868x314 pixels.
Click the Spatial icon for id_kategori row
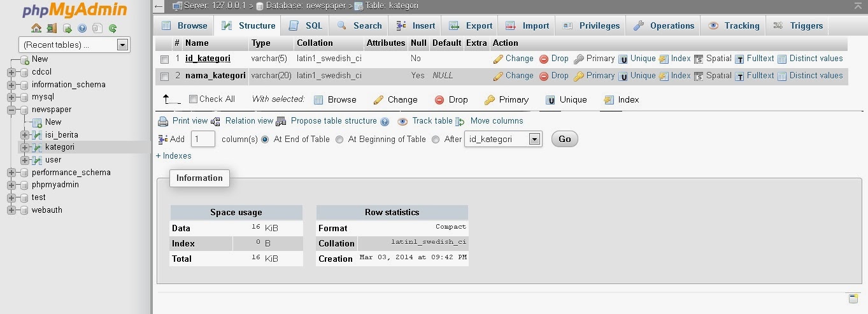click(x=699, y=59)
